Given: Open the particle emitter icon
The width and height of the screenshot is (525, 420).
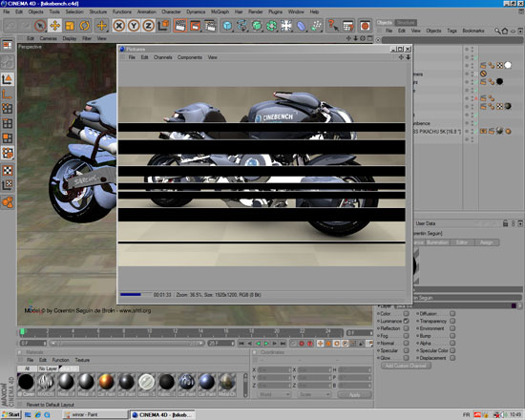Looking at the screenshot, I should [316, 26].
